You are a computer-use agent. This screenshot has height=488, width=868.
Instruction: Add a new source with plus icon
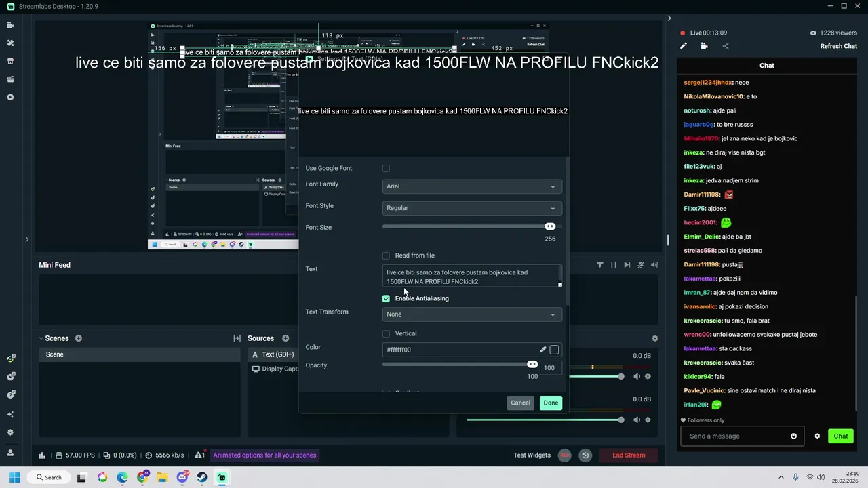click(285, 338)
